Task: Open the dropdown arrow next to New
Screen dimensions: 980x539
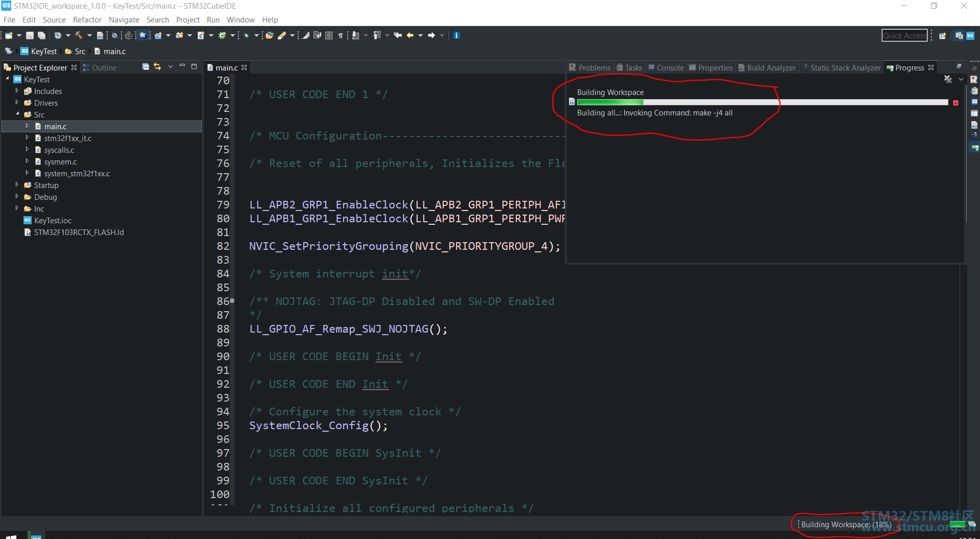Action: [19, 35]
